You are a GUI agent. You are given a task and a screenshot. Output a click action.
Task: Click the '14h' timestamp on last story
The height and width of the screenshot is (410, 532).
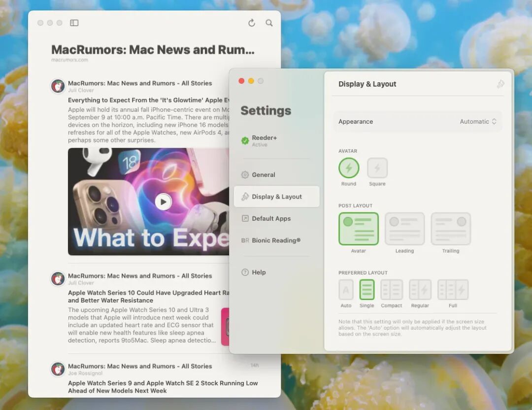click(255, 365)
